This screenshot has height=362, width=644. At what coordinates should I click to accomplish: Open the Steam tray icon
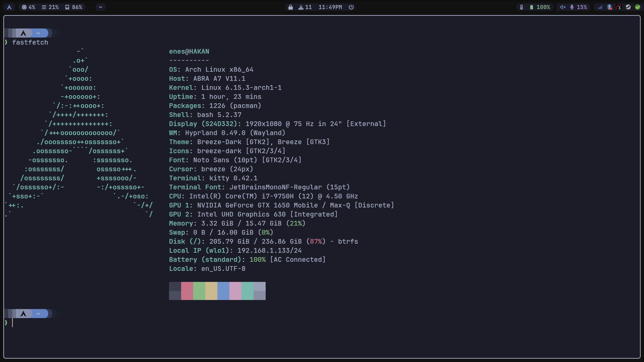(x=628, y=7)
